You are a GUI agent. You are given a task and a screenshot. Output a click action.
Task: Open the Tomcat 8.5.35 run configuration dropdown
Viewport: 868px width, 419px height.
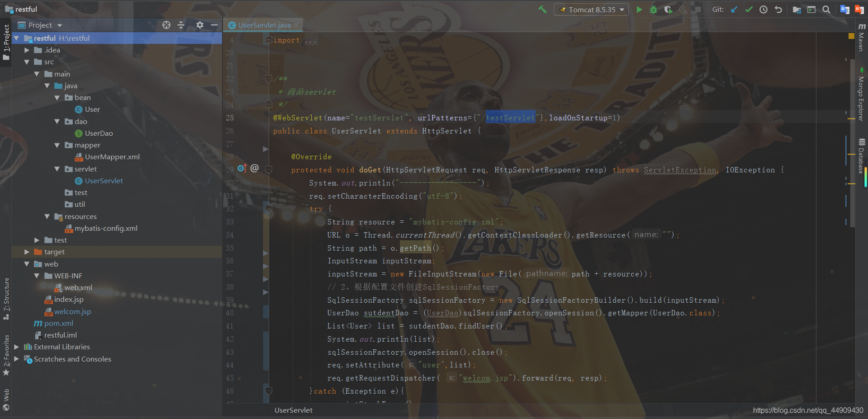591,10
